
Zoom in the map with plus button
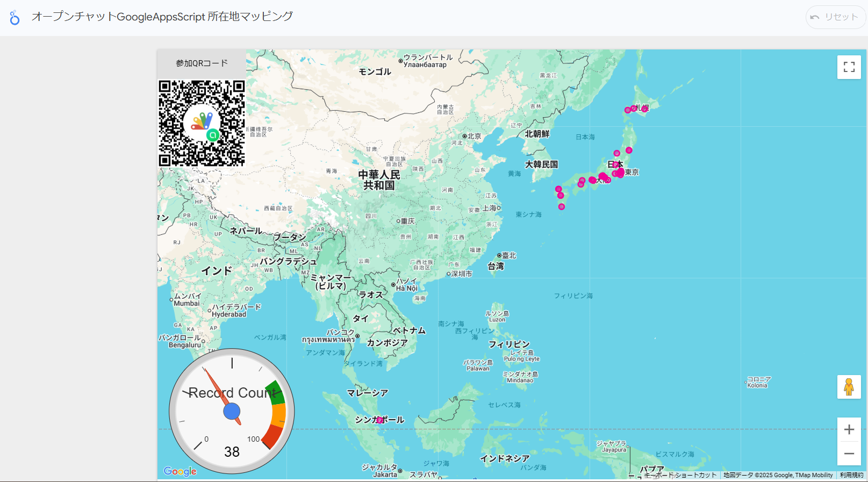coord(849,429)
